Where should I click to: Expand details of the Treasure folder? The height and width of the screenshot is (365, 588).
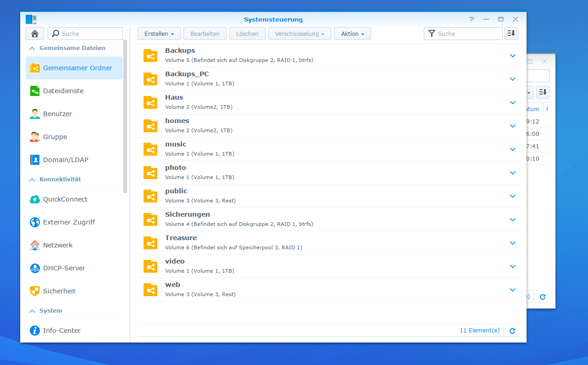(513, 243)
